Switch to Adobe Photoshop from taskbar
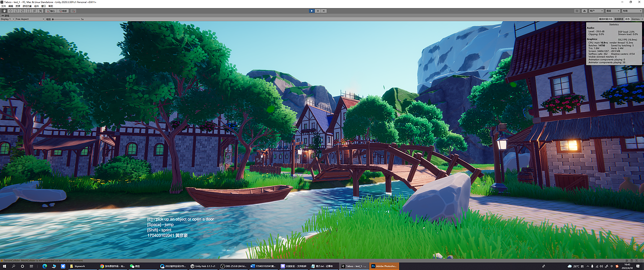 pyautogui.click(x=384, y=266)
